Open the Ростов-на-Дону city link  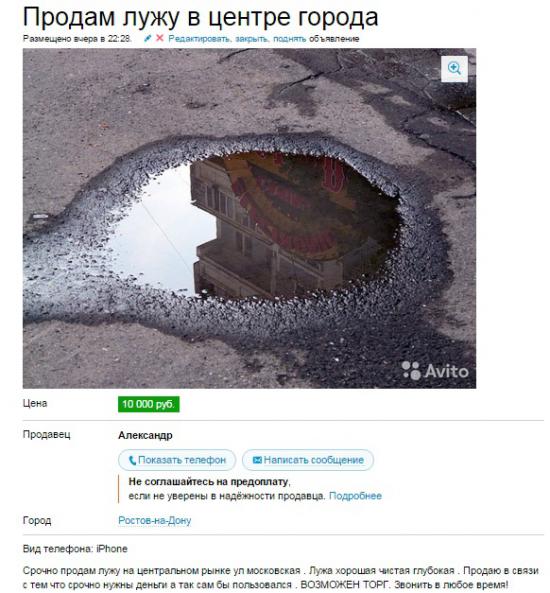pyautogui.click(x=155, y=521)
